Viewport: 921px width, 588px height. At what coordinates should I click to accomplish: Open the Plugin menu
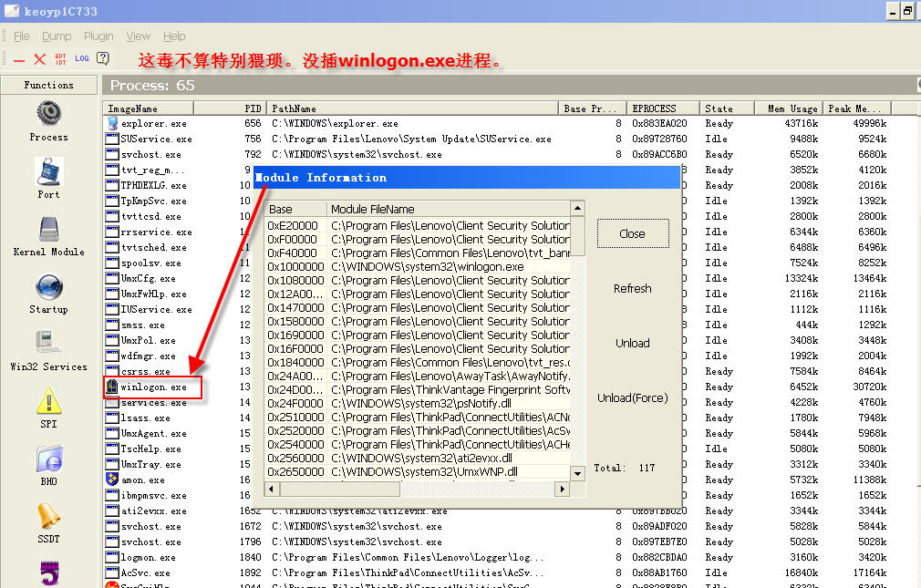[98, 36]
